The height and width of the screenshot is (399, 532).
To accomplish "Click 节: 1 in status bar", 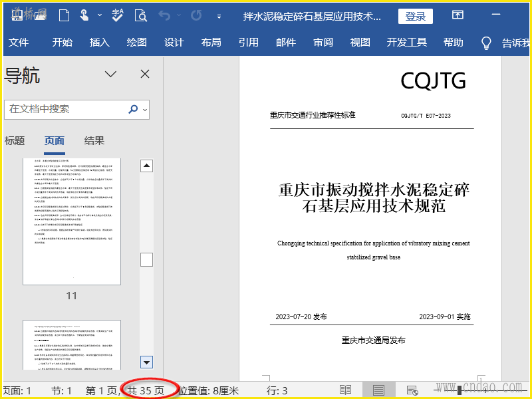I will pyautogui.click(x=61, y=390).
